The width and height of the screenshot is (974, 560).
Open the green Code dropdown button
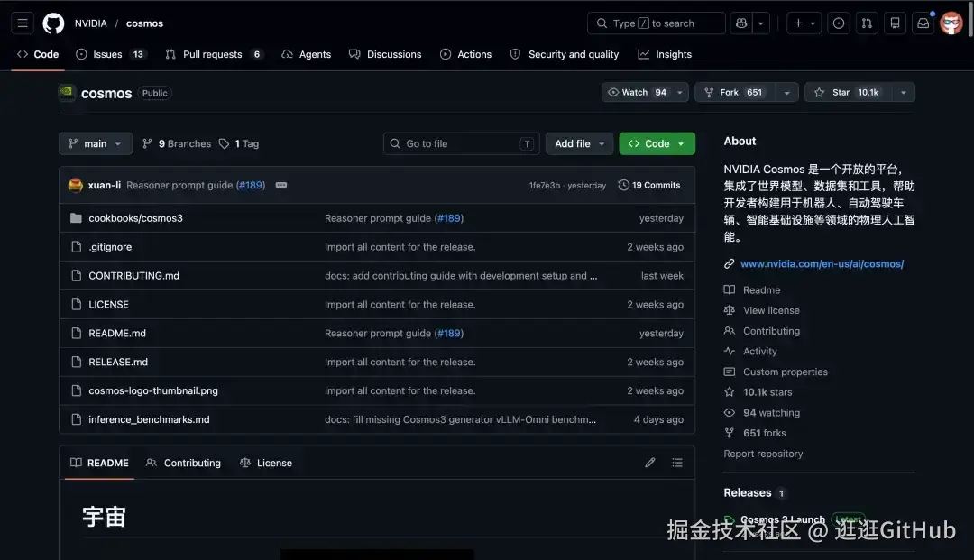pyautogui.click(x=657, y=144)
